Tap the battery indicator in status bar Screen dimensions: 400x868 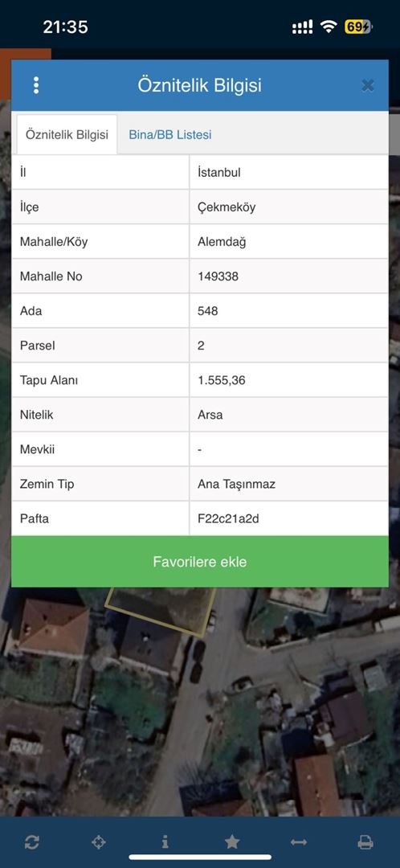(358, 27)
